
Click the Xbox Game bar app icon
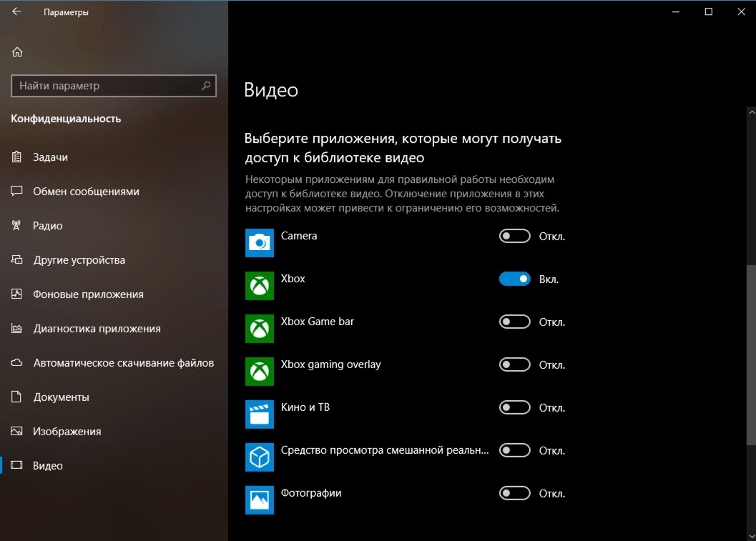[260, 329]
